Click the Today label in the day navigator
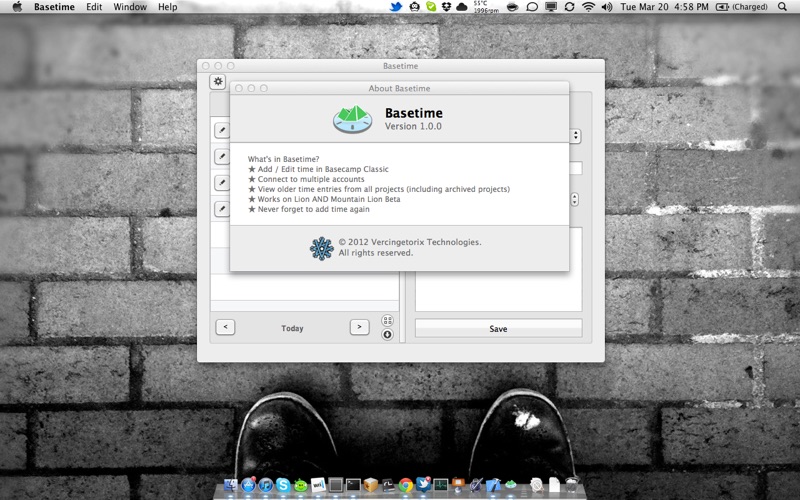Screen dimensions: 800x500 [292, 328]
